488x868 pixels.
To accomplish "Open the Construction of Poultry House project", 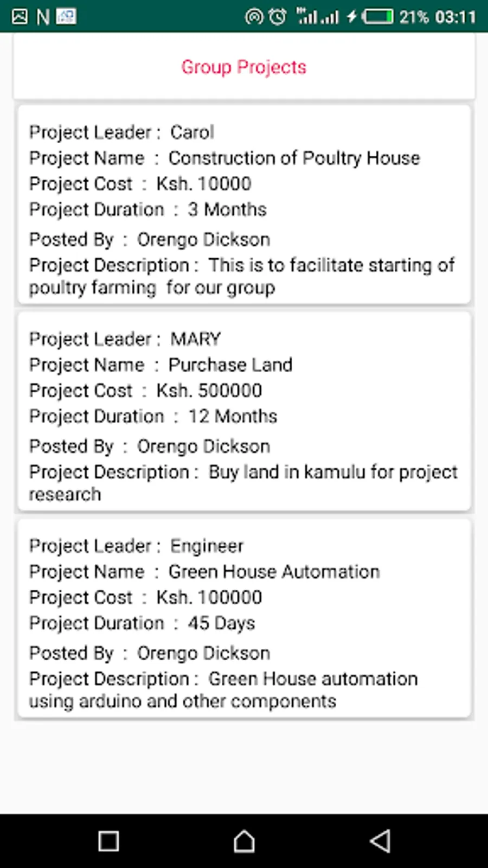I will pyautogui.click(x=294, y=158).
